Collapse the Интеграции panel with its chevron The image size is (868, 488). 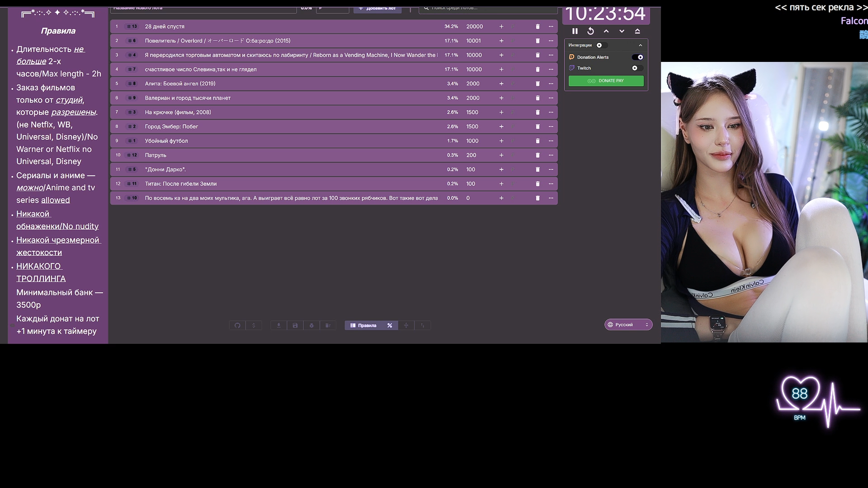[640, 45]
